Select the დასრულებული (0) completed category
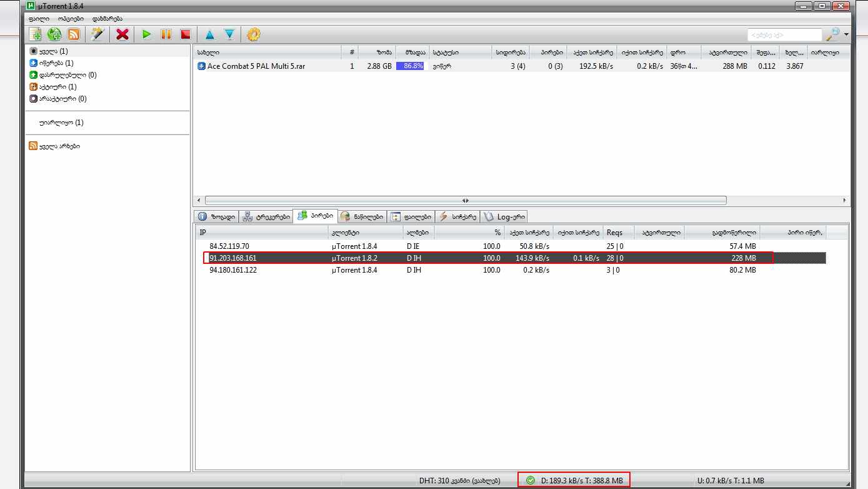 (62, 75)
